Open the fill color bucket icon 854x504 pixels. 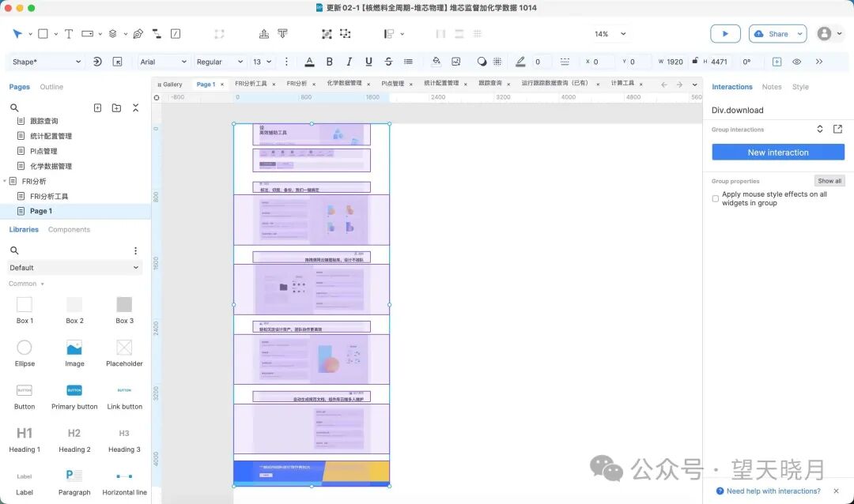tap(436, 62)
